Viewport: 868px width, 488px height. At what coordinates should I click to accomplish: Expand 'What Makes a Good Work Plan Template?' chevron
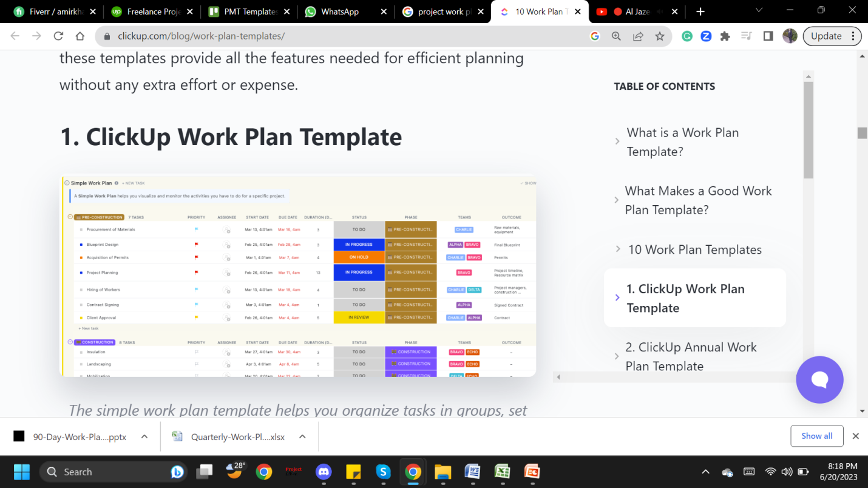point(617,200)
